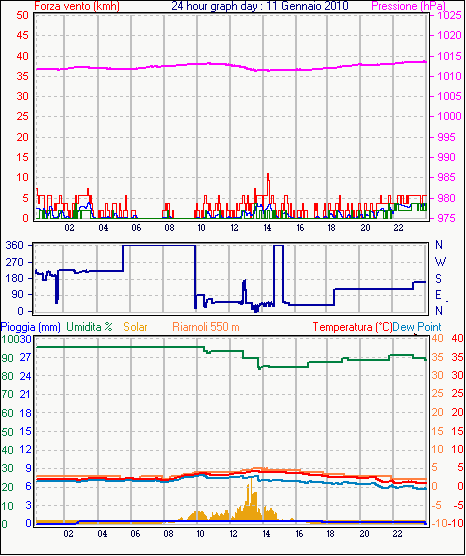Click the 24 value on rain axis
The width and height of the screenshot is (466, 556).
pyautogui.click(x=25, y=376)
